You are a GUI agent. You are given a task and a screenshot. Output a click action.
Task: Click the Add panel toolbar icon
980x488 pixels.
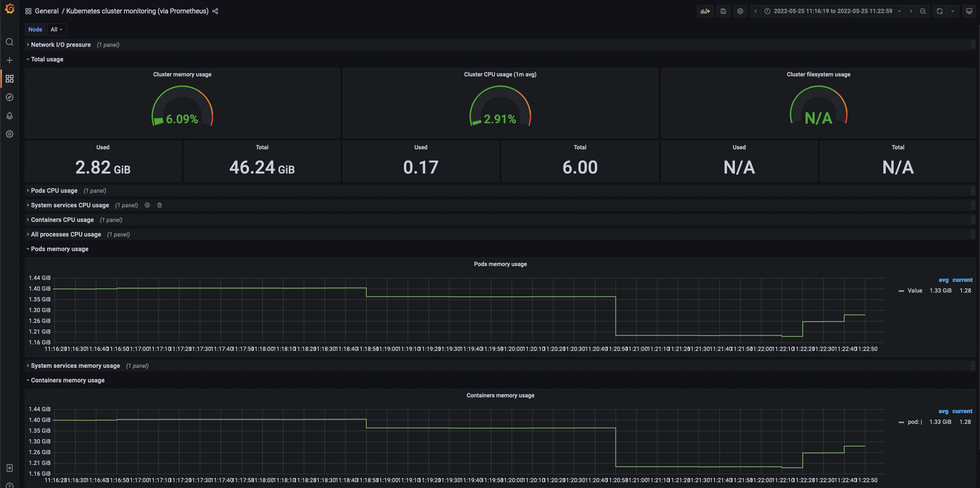(705, 11)
